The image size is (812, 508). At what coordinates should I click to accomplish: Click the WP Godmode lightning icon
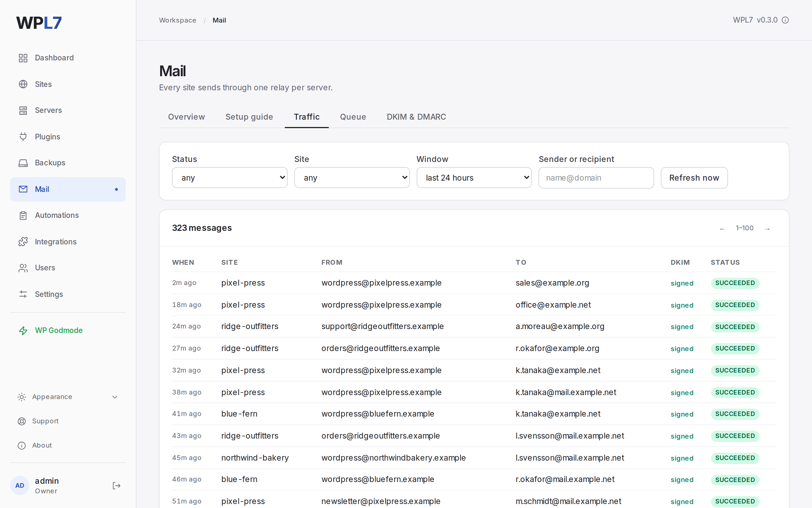[23, 330]
